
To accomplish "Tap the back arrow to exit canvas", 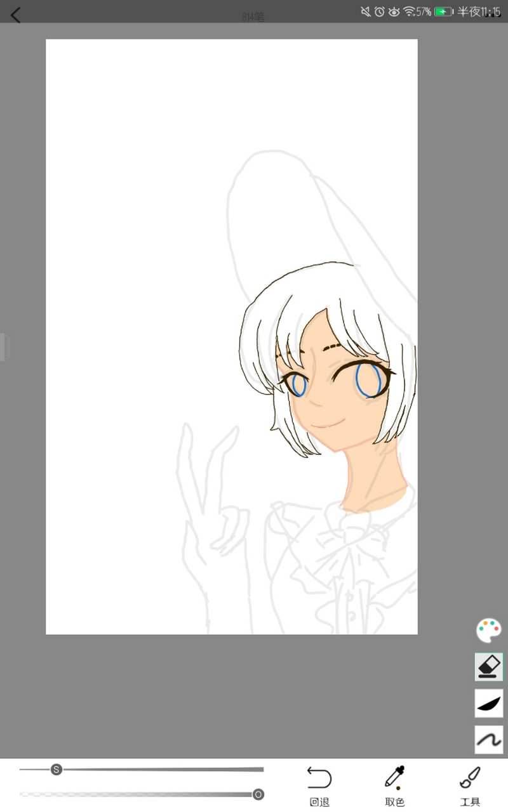I will 16,15.
